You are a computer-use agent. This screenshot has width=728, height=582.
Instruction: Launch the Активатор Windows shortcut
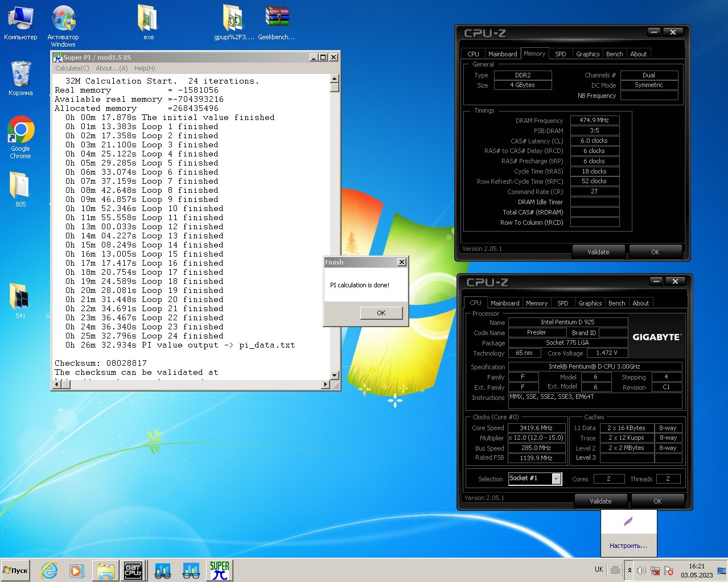pyautogui.click(x=63, y=26)
